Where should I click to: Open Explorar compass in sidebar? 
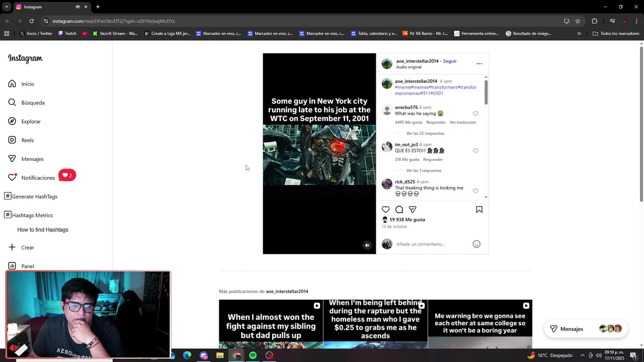coord(12,121)
